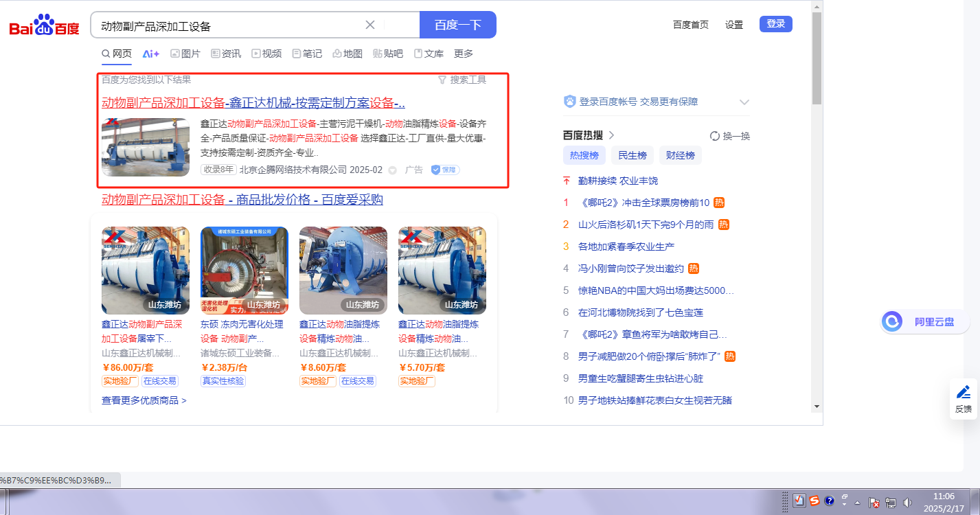
Task: Switch to the 地图 tab
Action: tap(347, 54)
